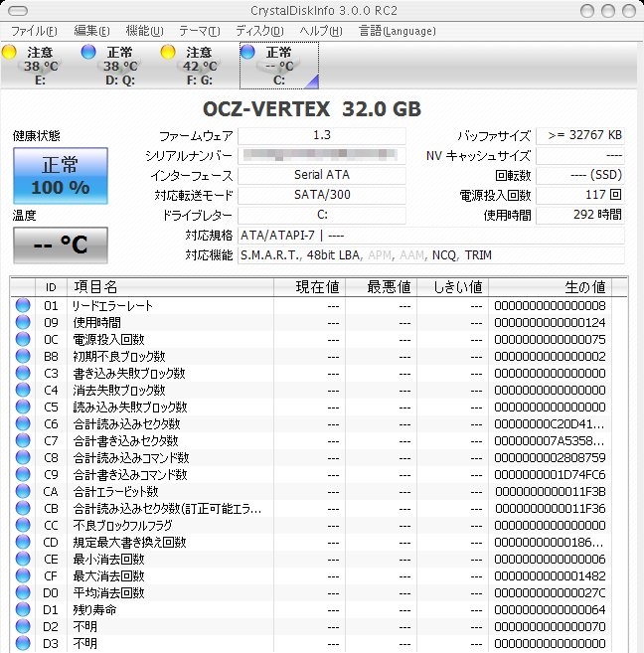
Task: Click the ID column header
Action: click(51, 287)
